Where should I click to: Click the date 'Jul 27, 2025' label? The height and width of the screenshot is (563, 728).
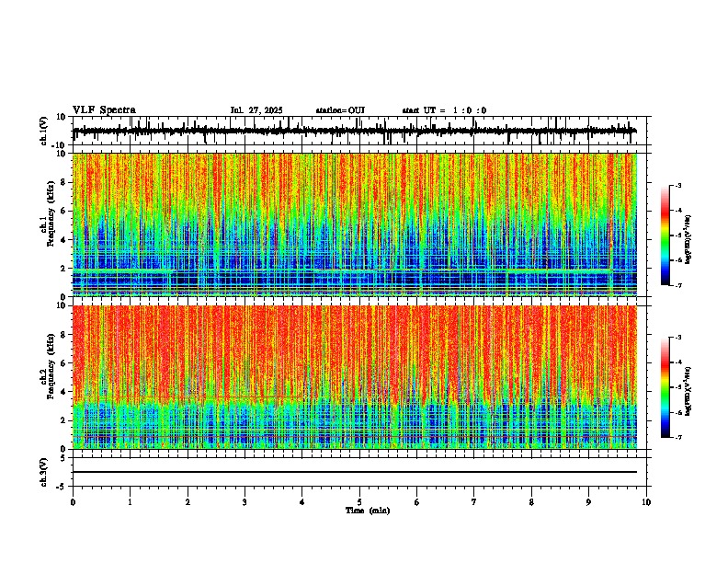(256, 110)
